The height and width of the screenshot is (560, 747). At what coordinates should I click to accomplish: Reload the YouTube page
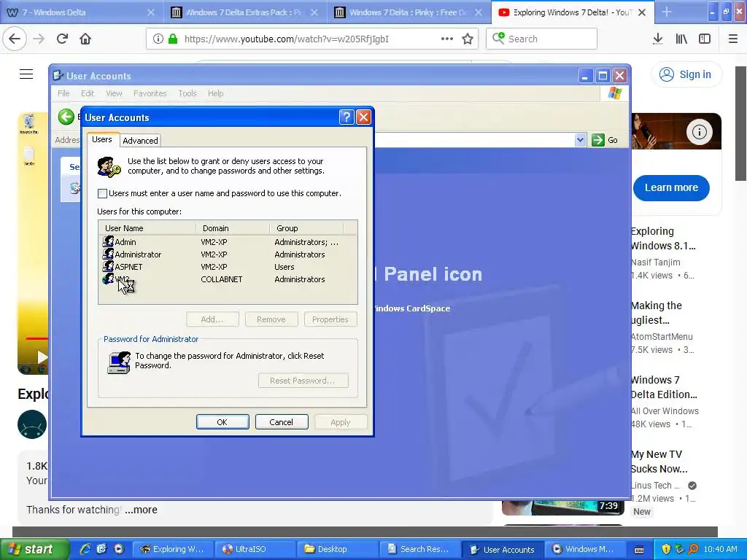click(62, 39)
